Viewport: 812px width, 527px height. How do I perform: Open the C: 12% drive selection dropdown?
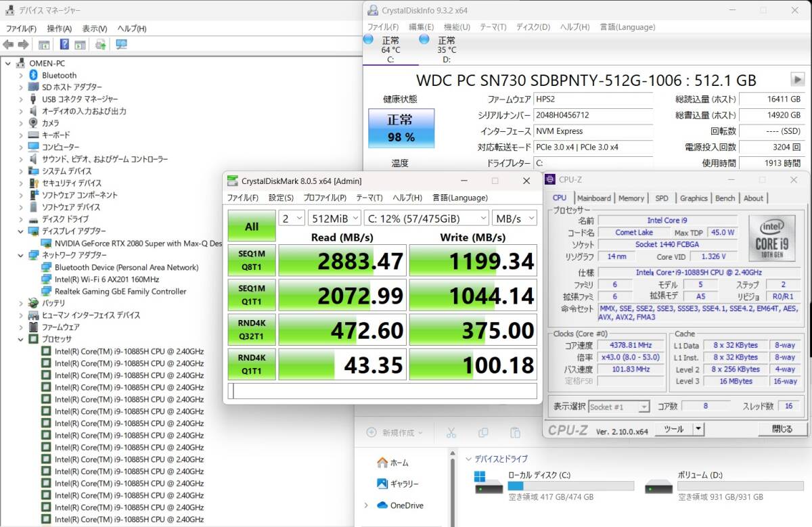(x=426, y=218)
